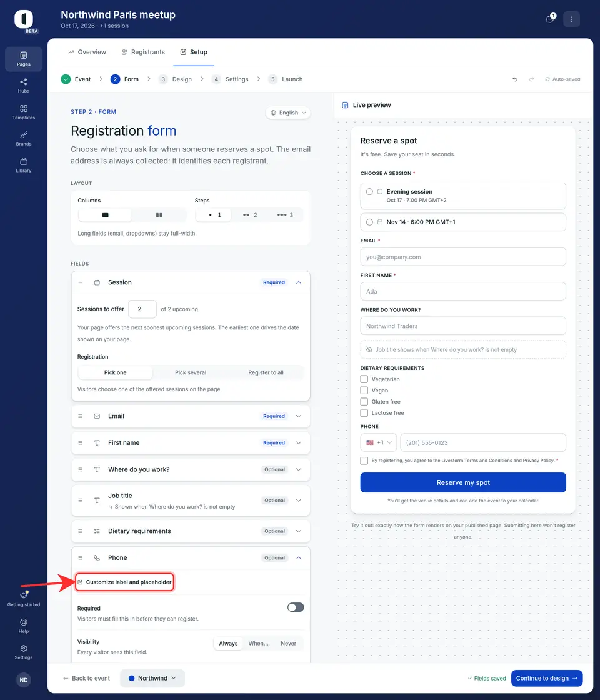Select the Nov 14 session radio button
The height and width of the screenshot is (700, 600).
point(369,222)
